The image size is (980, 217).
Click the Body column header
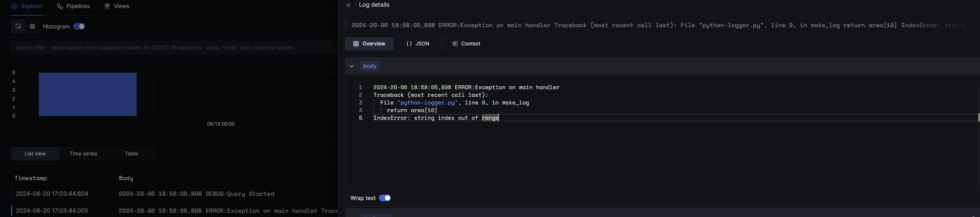(126, 178)
